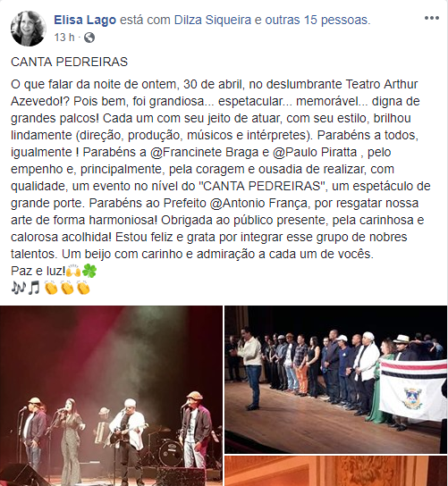Image resolution: width=448 pixels, height=486 pixels.
Task: Click the first clapping hands emoji
Action: click(x=51, y=288)
